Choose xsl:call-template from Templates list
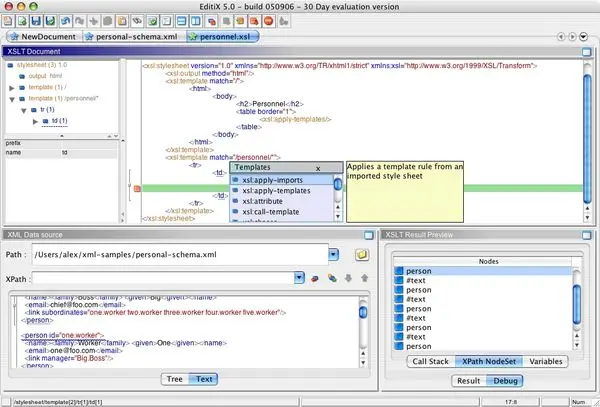Screen dimensions: 600x407 (x=281, y=212)
